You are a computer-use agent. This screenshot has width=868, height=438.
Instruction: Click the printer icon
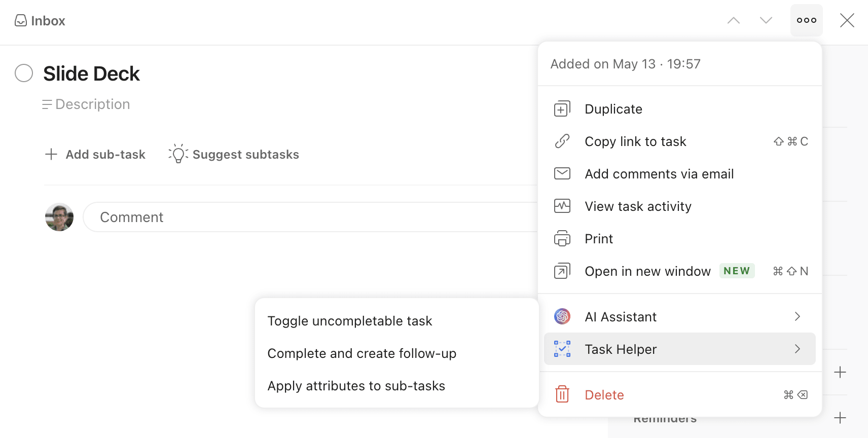pos(562,239)
